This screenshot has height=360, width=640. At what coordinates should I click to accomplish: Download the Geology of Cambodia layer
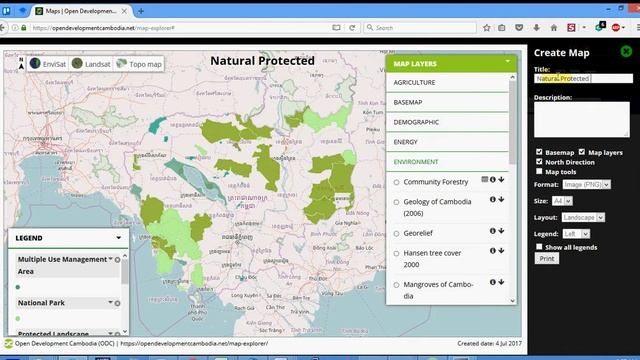coord(501,199)
